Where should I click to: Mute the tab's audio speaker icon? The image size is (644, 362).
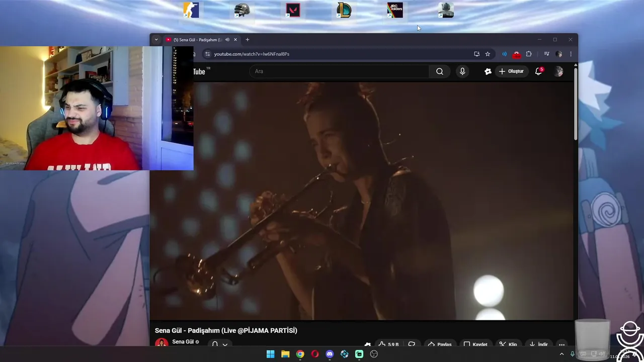[x=227, y=40]
